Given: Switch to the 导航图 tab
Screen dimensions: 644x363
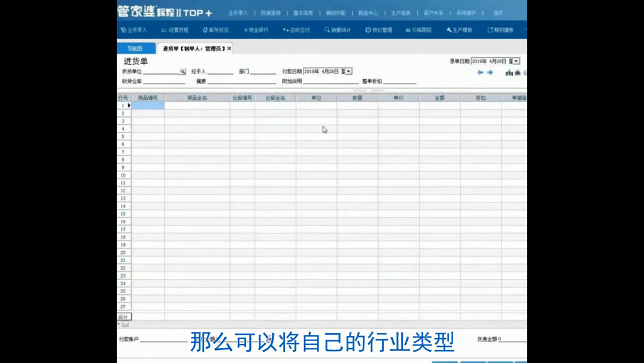Looking at the screenshot, I should coord(136,47).
